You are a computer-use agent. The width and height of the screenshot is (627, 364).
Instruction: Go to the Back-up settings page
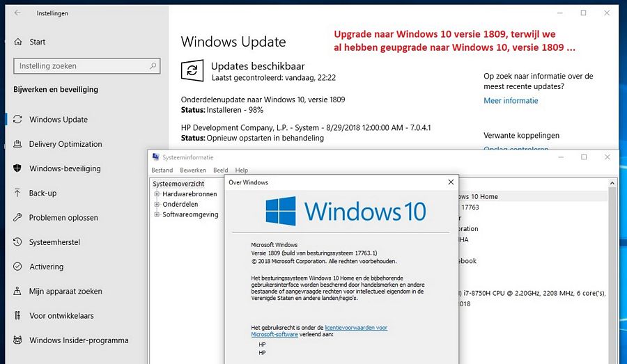(42, 193)
